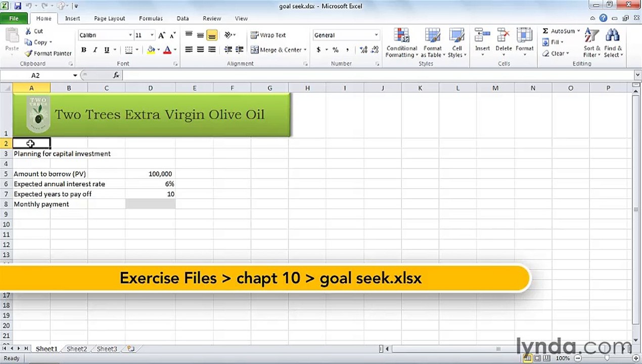Toggle Underline formatting

pos(106,50)
